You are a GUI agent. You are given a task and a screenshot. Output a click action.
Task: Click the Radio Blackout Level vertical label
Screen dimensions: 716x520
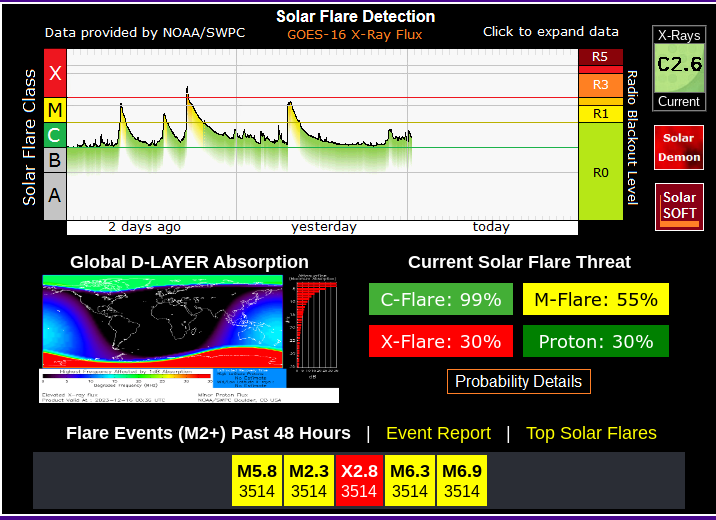tap(632, 137)
